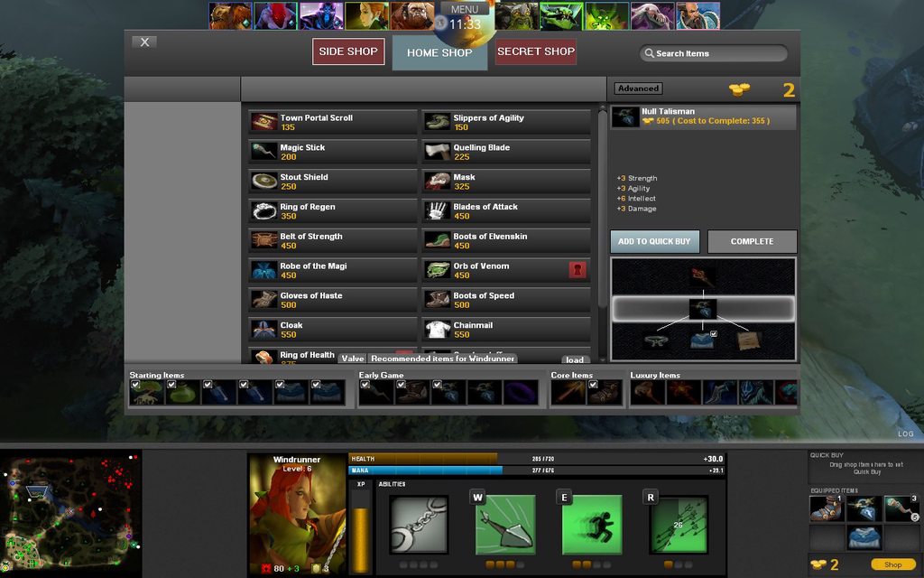This screenshot has width=924, height=578.
Task: Open the Side Shop tab
Action: pos(348,51)
